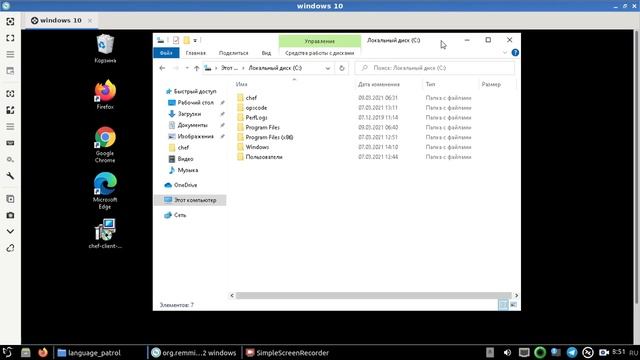This screenshot has width=640, height=360.
Task: Expand the ribbon chevron
Action: tap(505, 53)
